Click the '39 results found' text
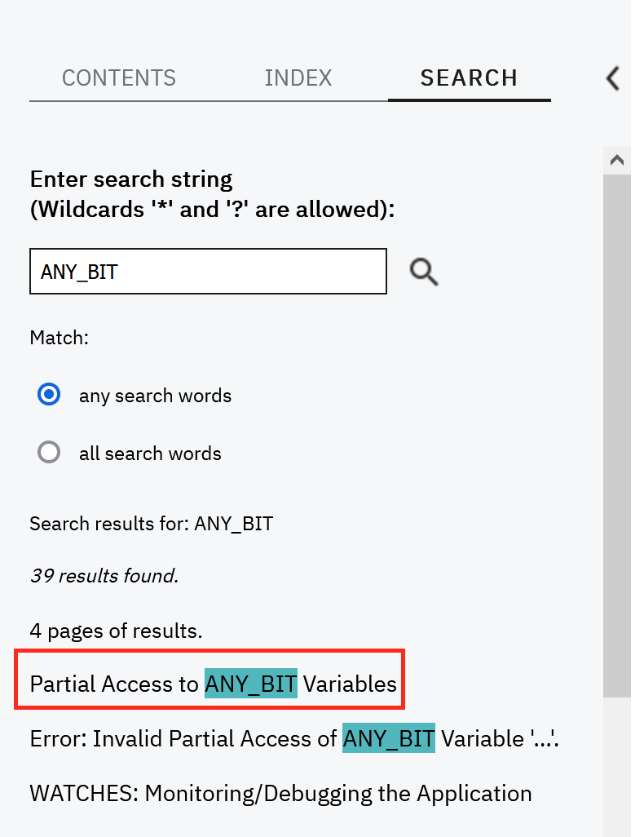The width and height of the screenshot is (644, 837). coord(104,576)
